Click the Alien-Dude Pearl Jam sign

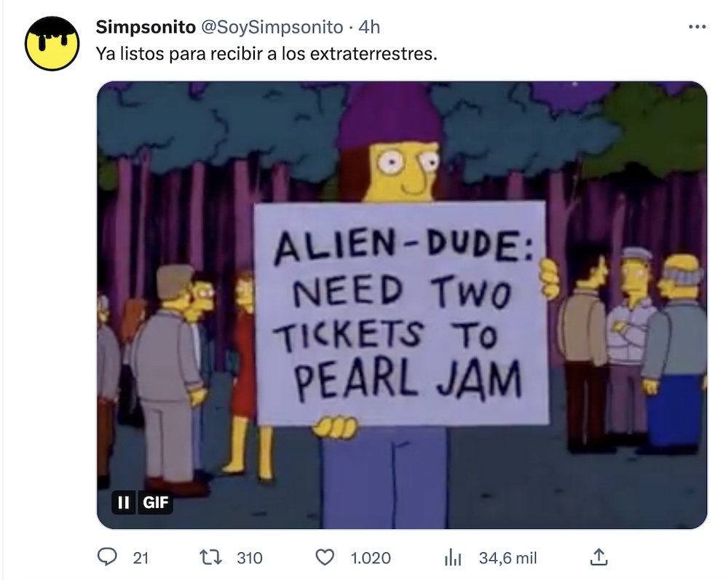click(402, 313)
